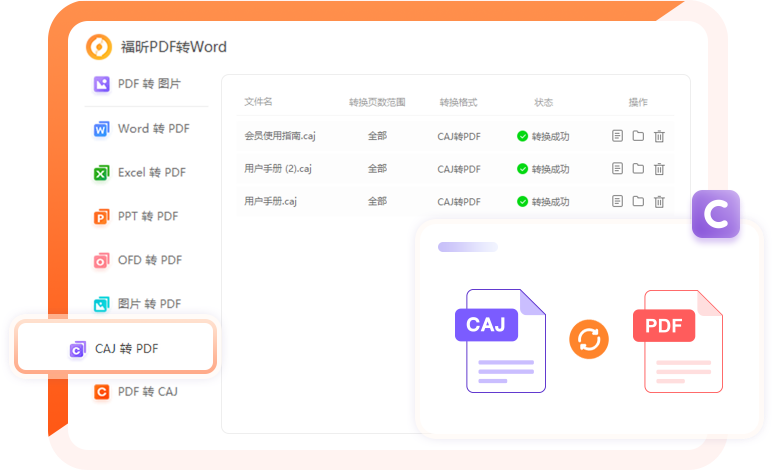
Task: Click the orange convert arrows icon
Action: pyautogui.click(x=589, y=339)
